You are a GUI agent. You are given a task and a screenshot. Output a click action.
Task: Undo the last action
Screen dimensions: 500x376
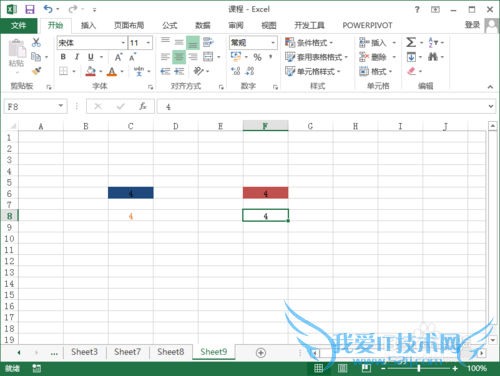click(x=48, y=9)
